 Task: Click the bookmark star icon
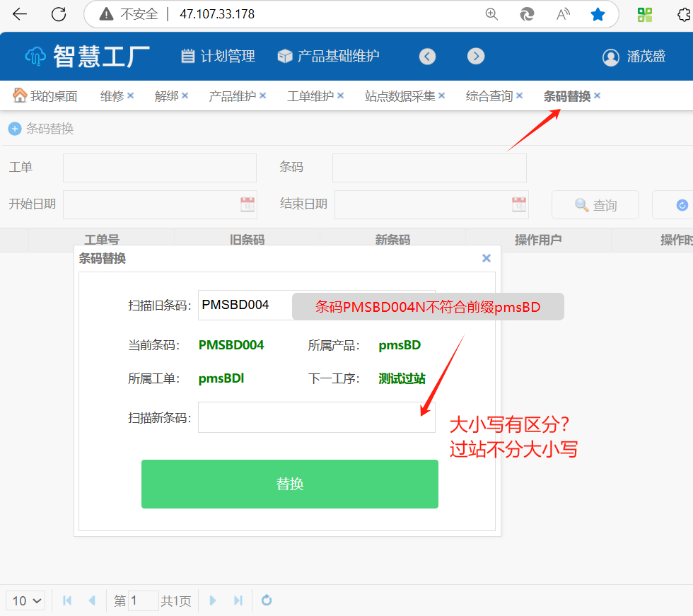point(598,14)
